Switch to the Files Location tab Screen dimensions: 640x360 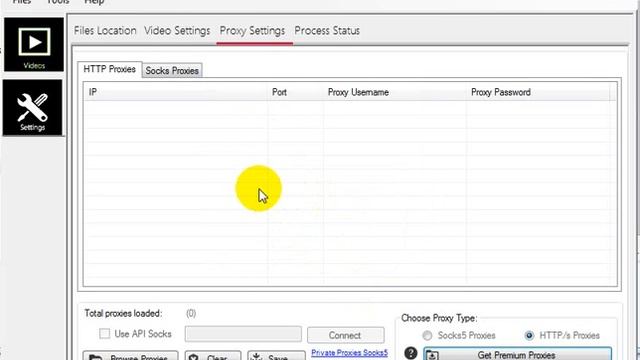(x=105, y=31)
